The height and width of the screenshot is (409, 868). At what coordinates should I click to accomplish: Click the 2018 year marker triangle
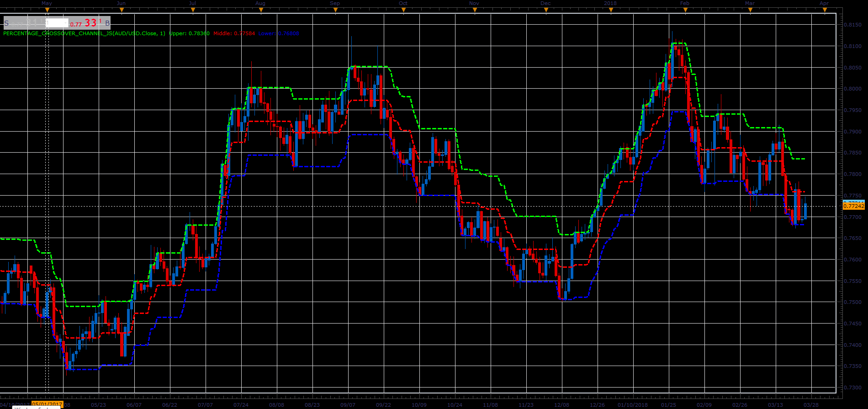point(610,10)
